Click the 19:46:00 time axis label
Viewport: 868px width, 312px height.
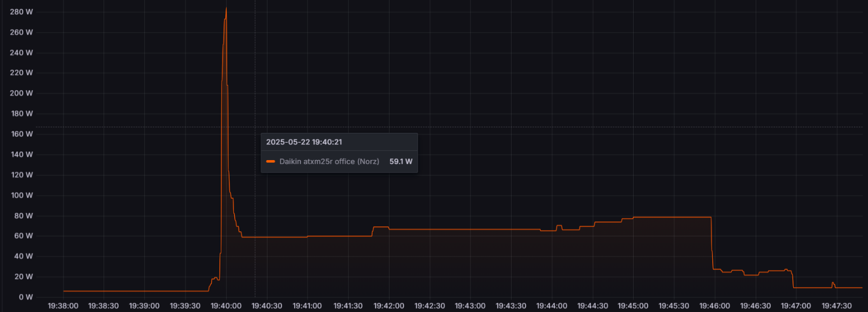[714, 306]
